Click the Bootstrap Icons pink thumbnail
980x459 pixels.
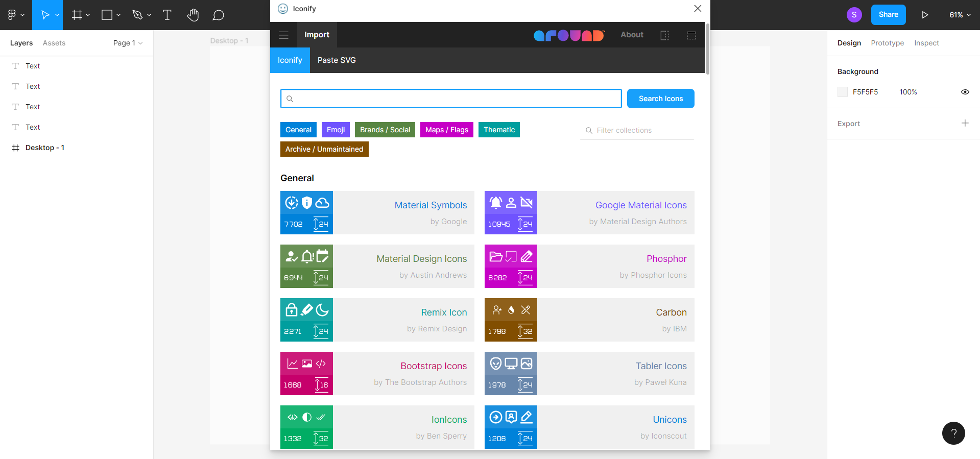306,373
